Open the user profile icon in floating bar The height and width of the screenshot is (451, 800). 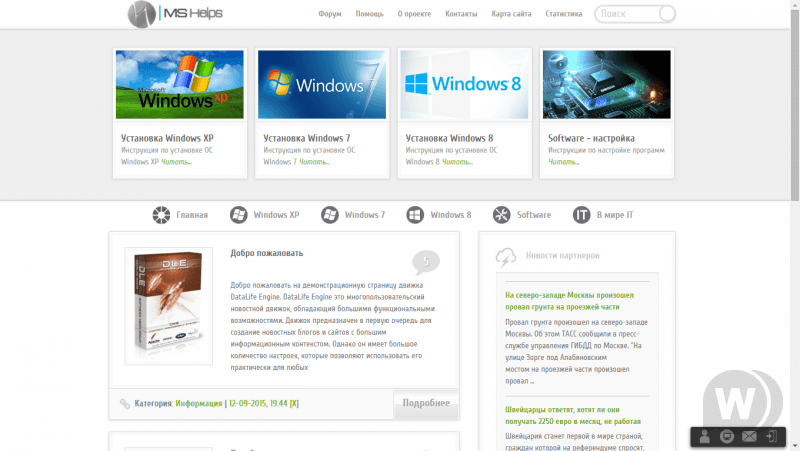point(705,437)
